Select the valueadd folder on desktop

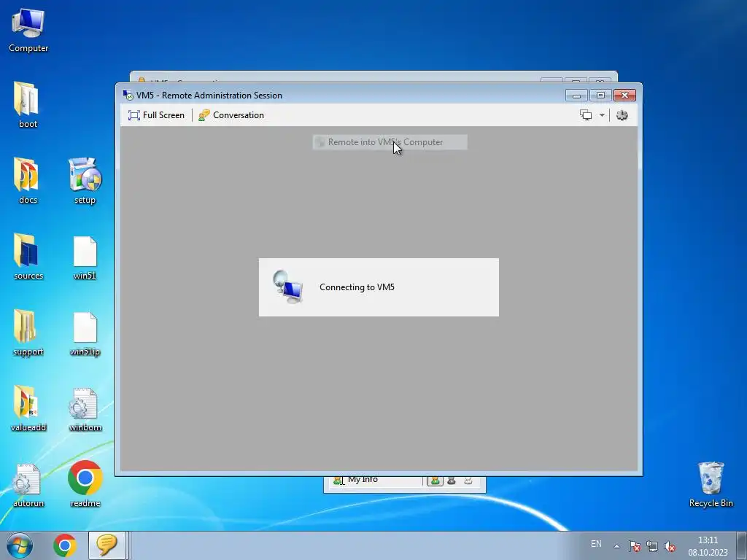(x=28, y=408)
